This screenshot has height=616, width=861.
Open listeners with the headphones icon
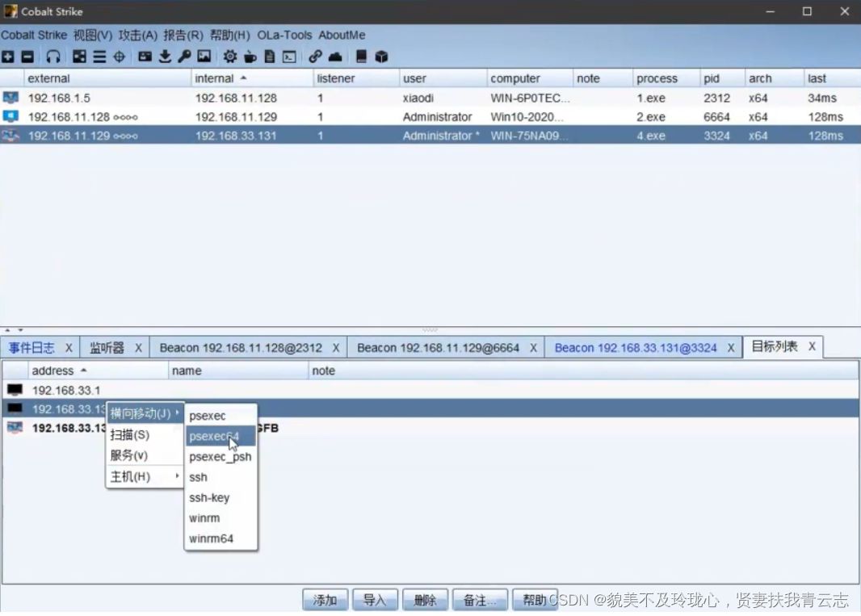(x=53, y=57)
